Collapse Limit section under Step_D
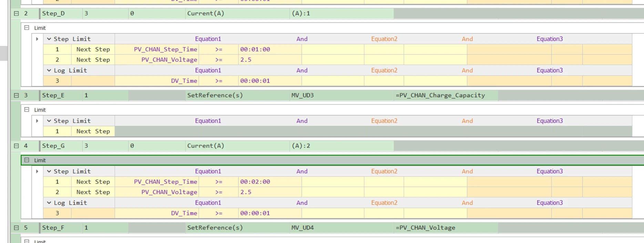Screen dimensions: 644x243 (x=27, y=28)
